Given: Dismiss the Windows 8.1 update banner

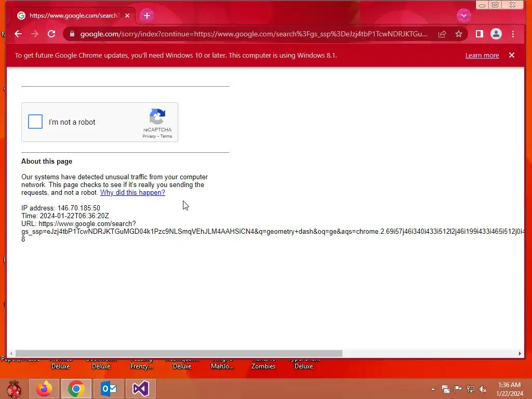Looking at the screenshot, I should (x=512, y=55).
